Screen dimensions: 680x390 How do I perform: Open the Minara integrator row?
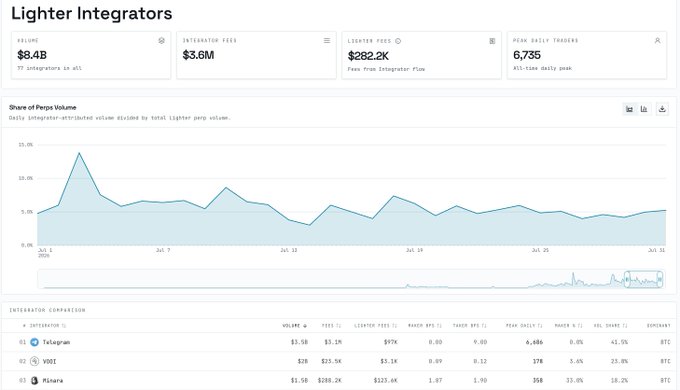pos(340,380)
